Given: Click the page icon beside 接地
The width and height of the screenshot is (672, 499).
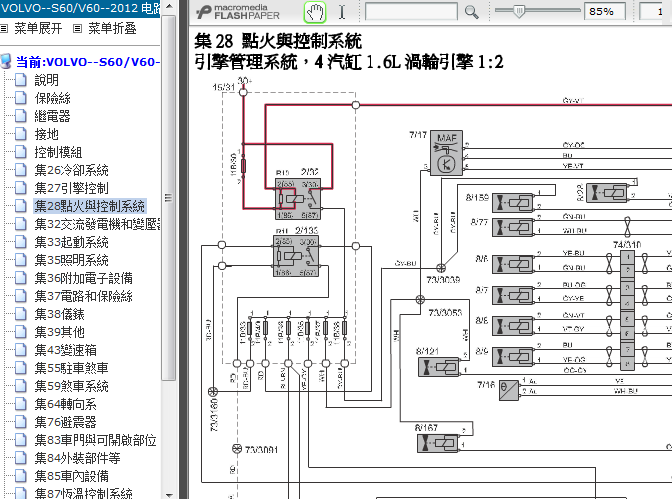Looking at the screenshot, I should click(x=21, y=134).
